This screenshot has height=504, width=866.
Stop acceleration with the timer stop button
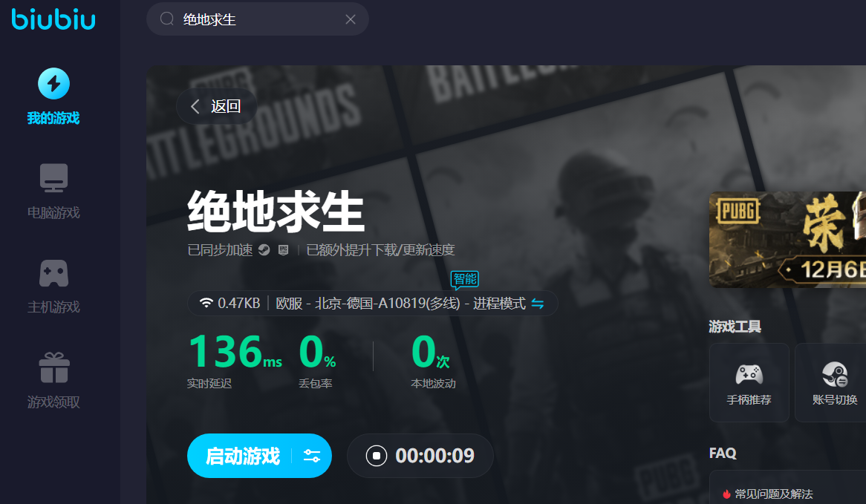click(377, 456)
